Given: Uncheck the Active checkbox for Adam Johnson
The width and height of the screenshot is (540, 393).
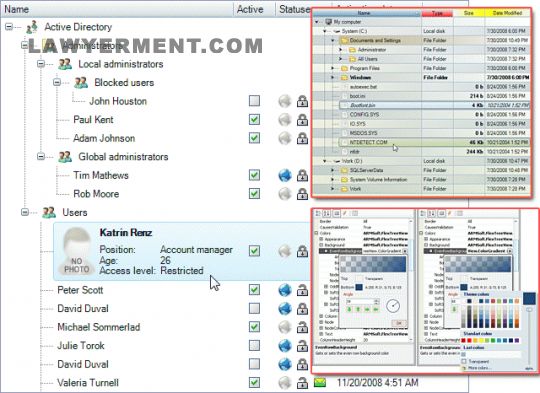Looking at the screenshot, I should coord(255,138).
